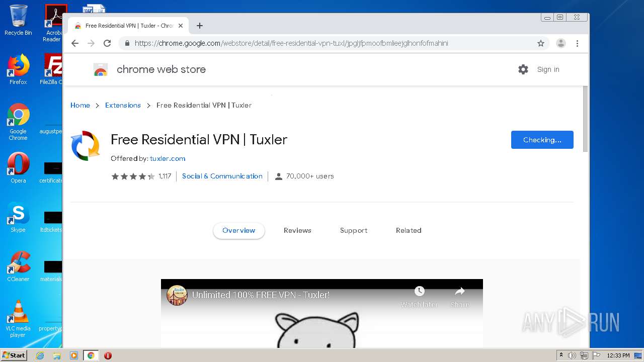
Task: Open CCleaner desktop shortcut
Action: click(x=18, y=266)
